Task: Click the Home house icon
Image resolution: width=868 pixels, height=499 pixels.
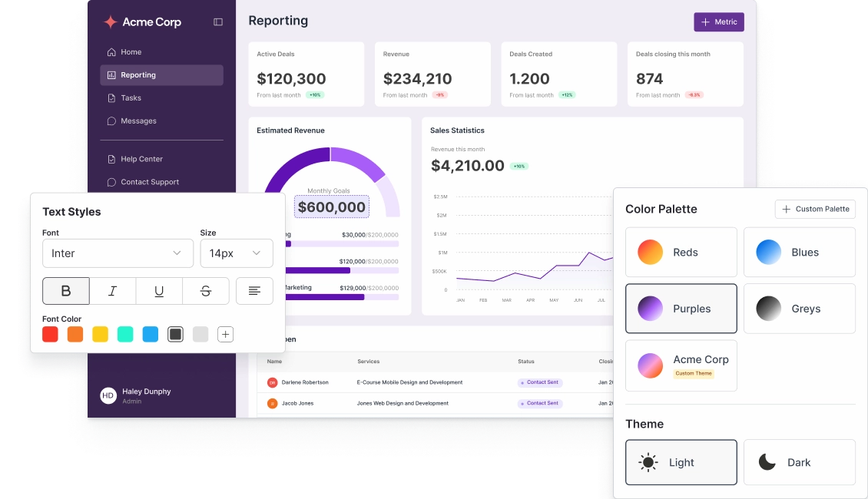Action: 111,52
